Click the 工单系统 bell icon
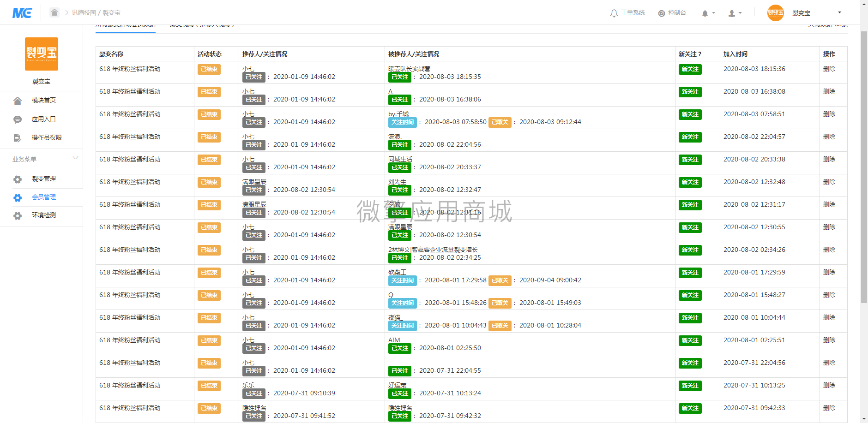The width and height of the screenshot is (868, 423). (x=614, y=13)
